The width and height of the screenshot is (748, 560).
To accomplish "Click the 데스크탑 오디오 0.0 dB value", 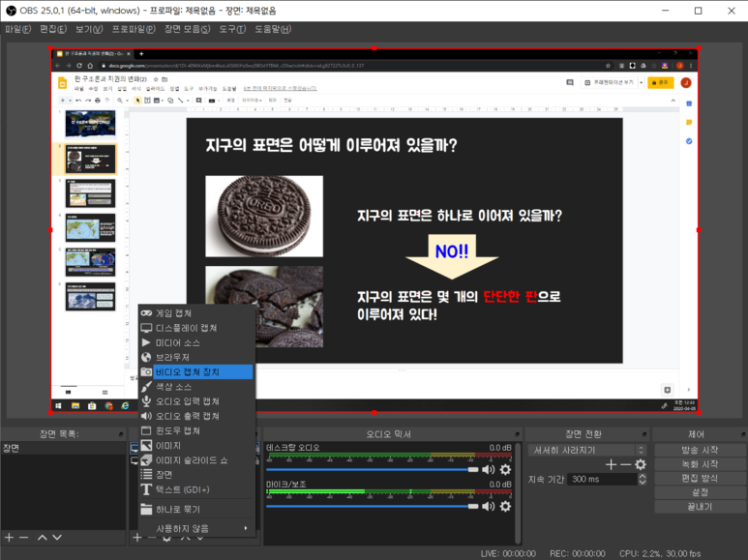I will pyautogui.click(x=500, y=448).
